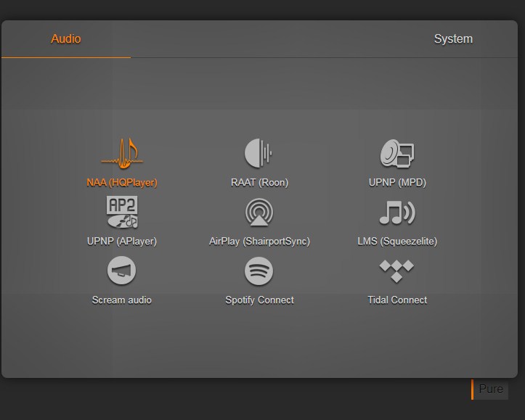Viewport: 525px width, 420px height.
Task: Click the AP2 UPNP (APlayer) icon
Action: click(x=122, y=213)
